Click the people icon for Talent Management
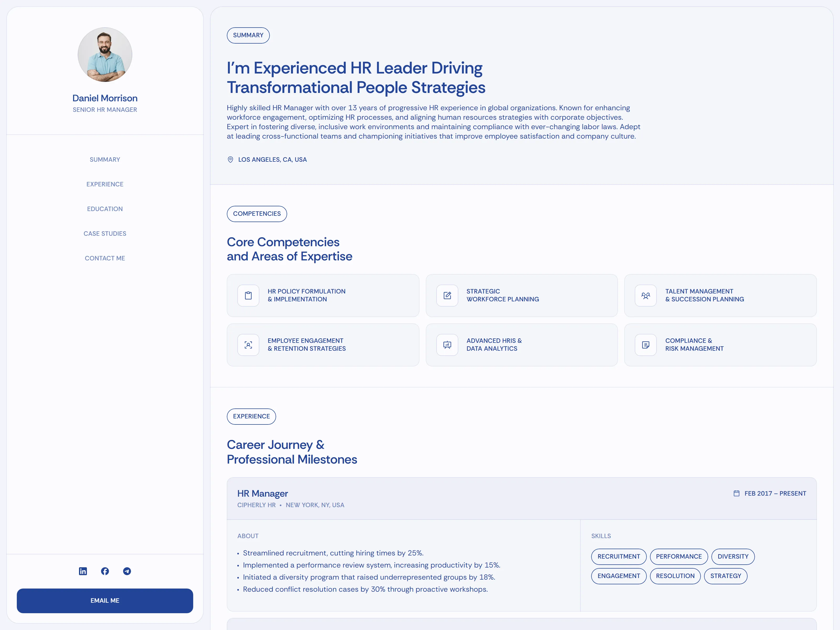840x630 pixels. pos(645,295)
